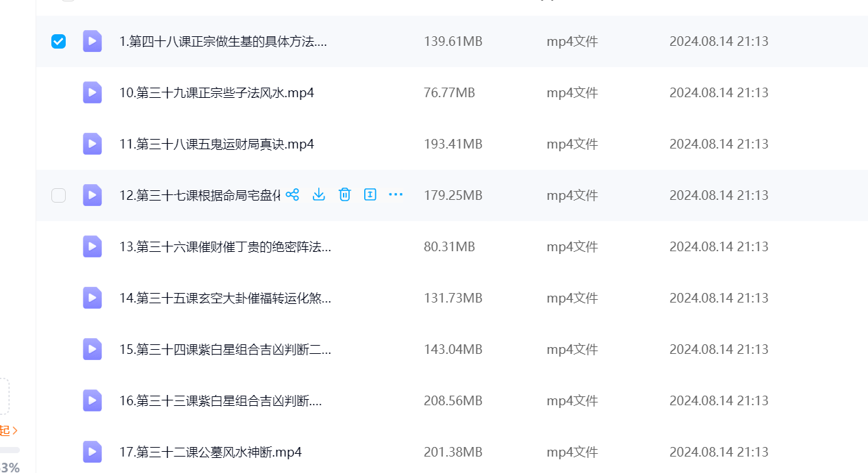Open 17.第三十二课公墓风水神断.mp4
The height and width of the screenshot is (473, 868).
tap(210, 452)
